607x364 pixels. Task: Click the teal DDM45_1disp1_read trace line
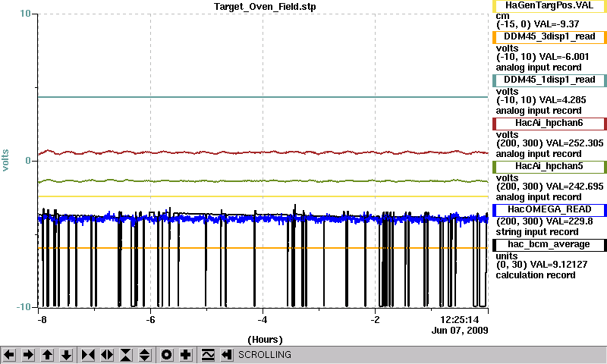[263, 97]
